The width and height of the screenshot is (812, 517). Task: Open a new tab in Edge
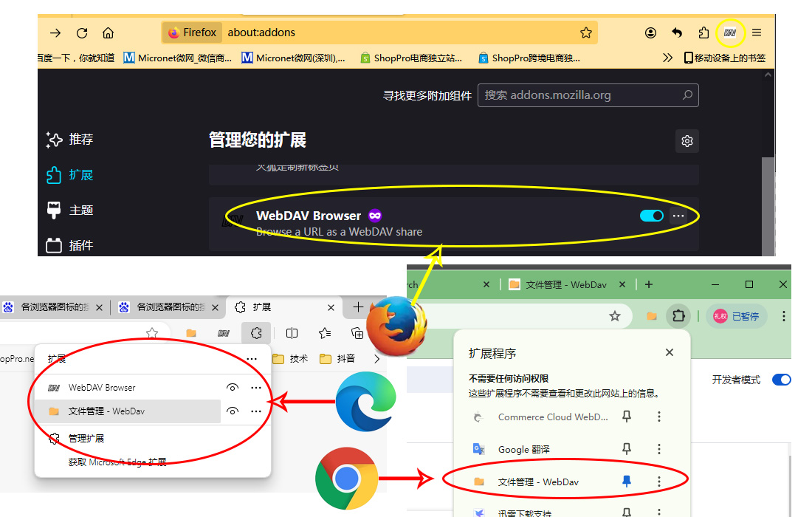358,307
